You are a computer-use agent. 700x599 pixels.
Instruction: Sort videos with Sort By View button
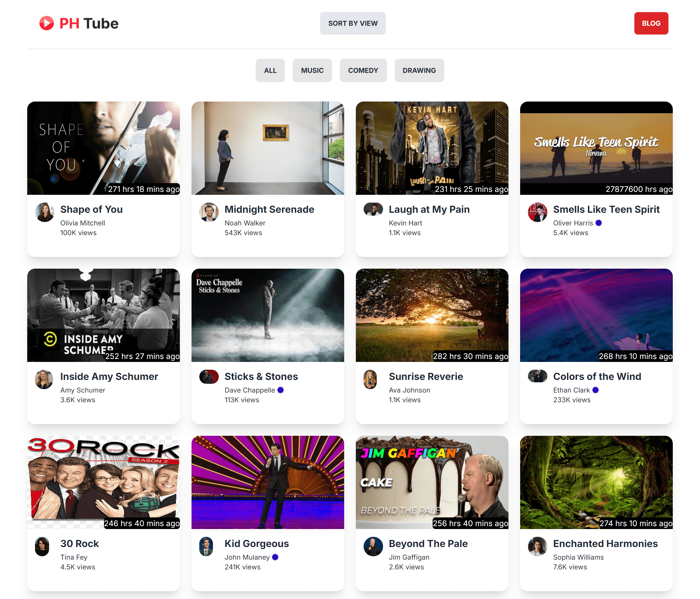353,23
